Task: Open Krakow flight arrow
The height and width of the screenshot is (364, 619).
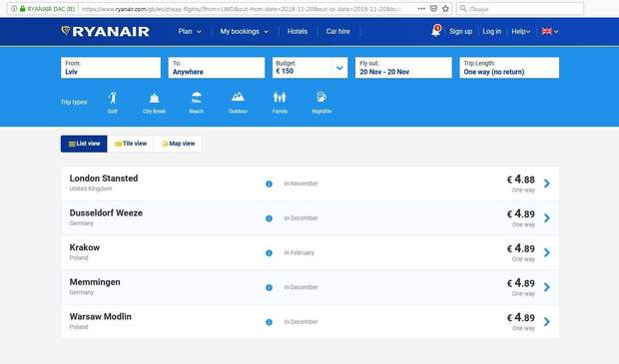Action: 547,252
